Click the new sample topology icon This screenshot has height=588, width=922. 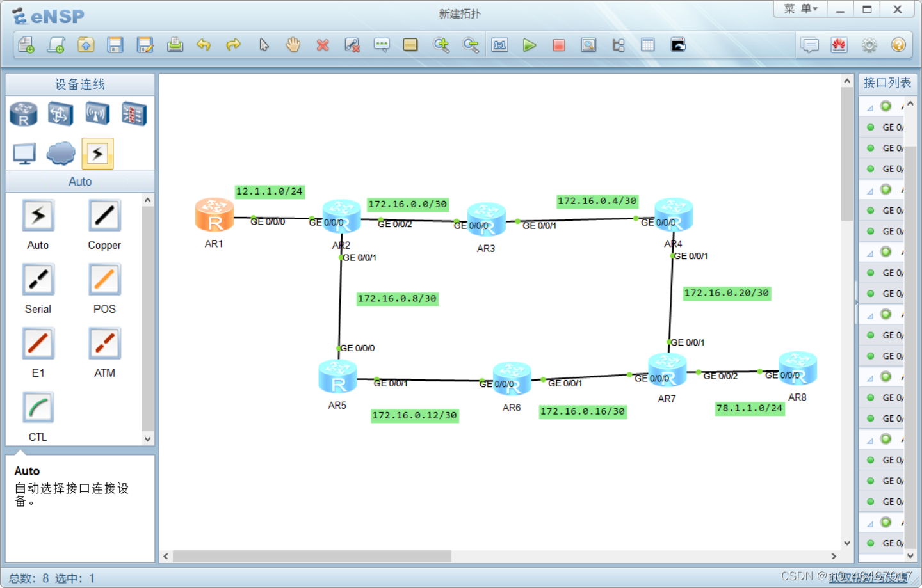(56, 45)
